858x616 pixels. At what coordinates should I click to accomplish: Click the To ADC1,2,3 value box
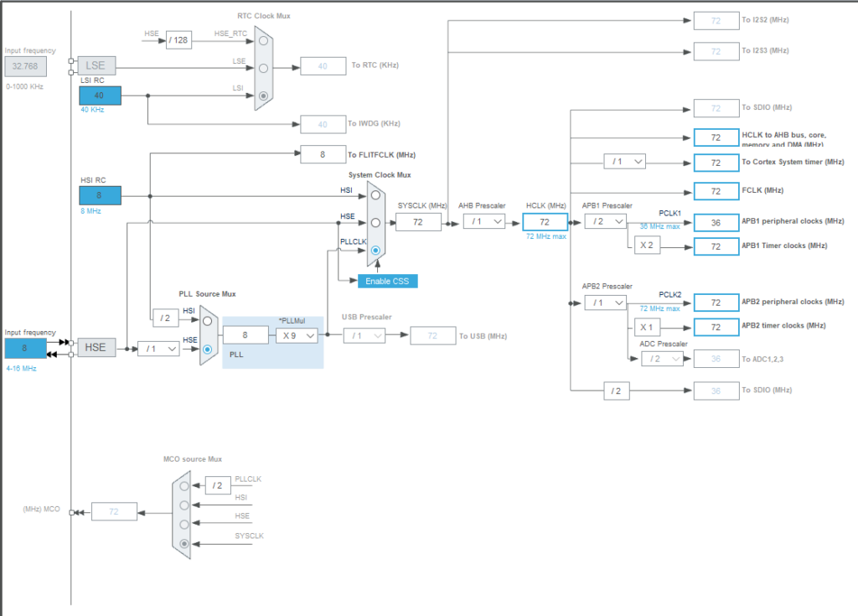pos(716,360)
